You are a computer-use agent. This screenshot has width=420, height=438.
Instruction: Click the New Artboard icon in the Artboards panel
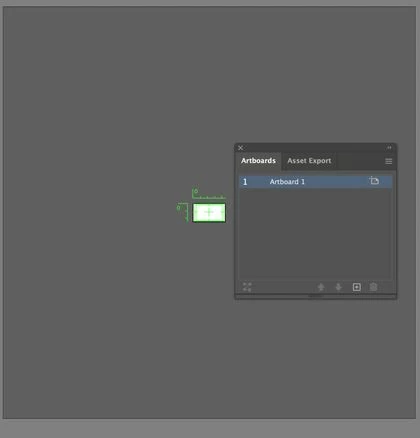356,287
